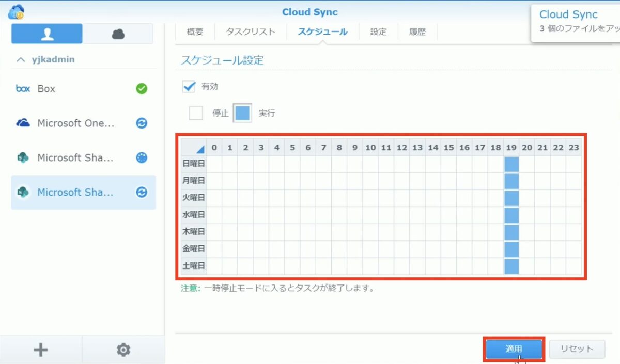Image resolution: width=620 pixels, height=364 pixels.
Task: Add a new connection with the plus icon
Action: [x=40, y=349]
